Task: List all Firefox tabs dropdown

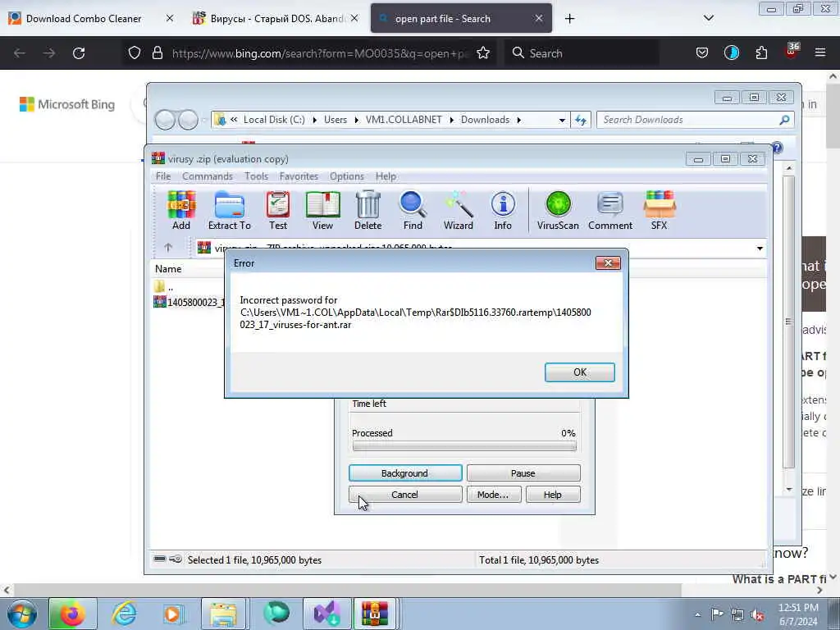Action: pos(708,18)
